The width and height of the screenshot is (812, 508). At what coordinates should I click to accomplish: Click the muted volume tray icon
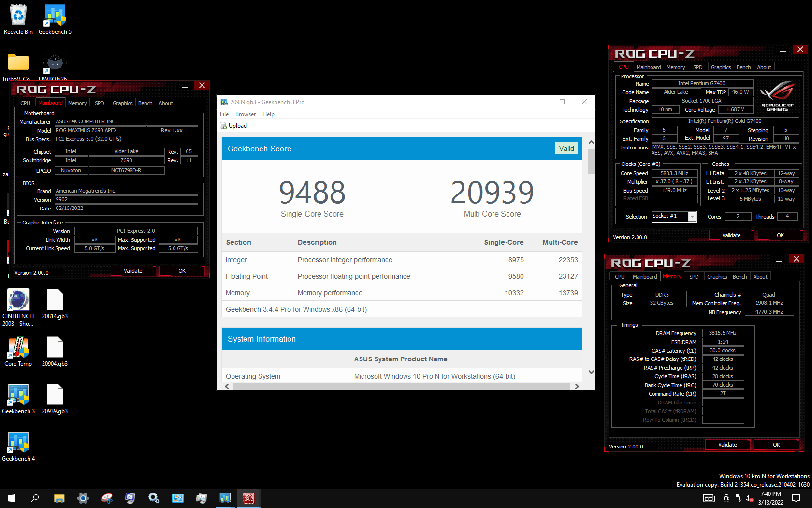coord(749,498)
